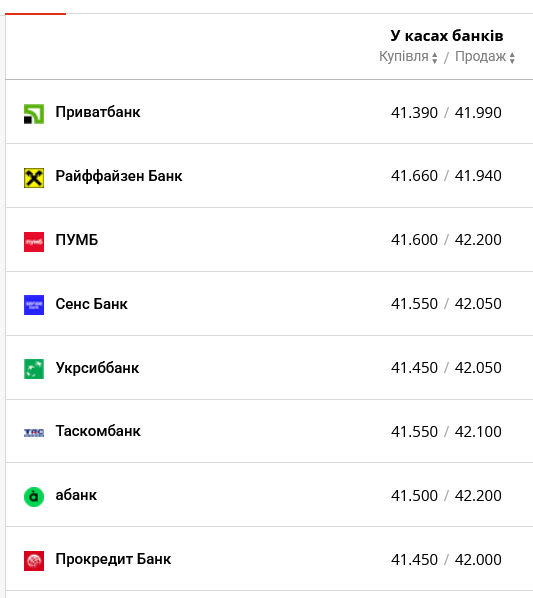533x598 pixels.
Task: Click the абанк rate 41.500 / 42.200
Action: (x=446, y=496)
